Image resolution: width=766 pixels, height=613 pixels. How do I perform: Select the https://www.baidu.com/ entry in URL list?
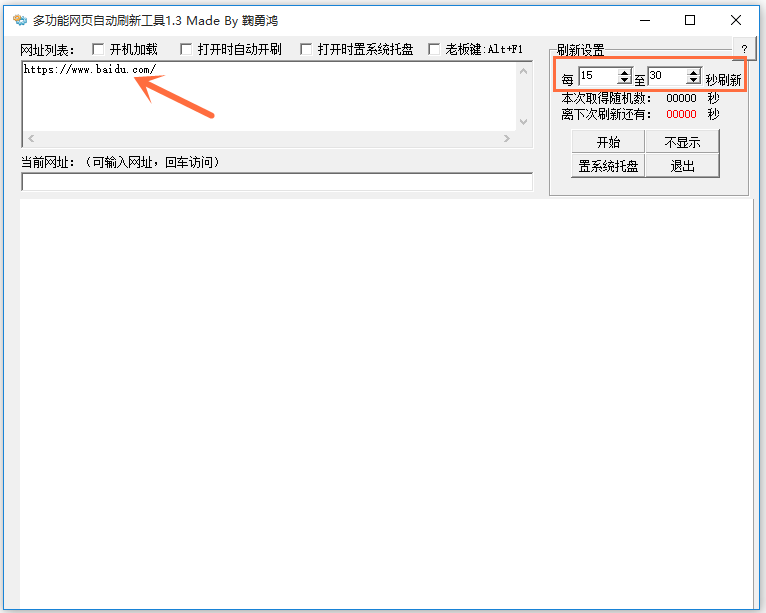[90, 69]
